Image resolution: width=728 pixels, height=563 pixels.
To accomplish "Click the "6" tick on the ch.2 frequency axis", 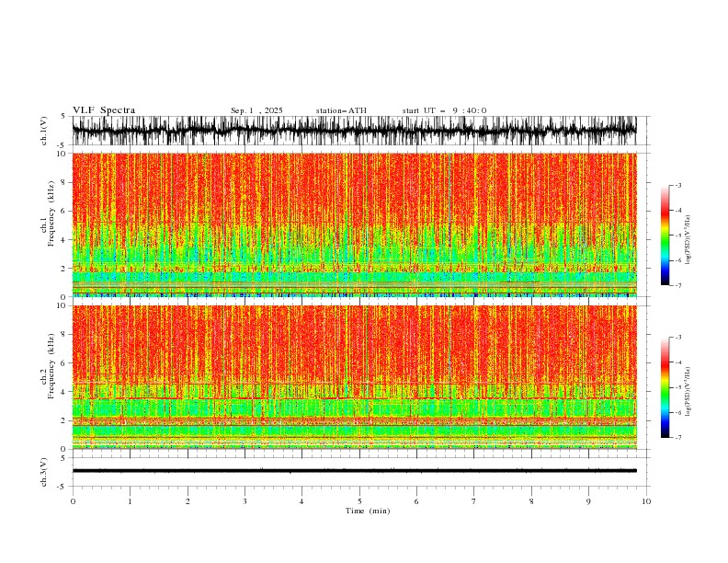I will (x=64, y=363).
